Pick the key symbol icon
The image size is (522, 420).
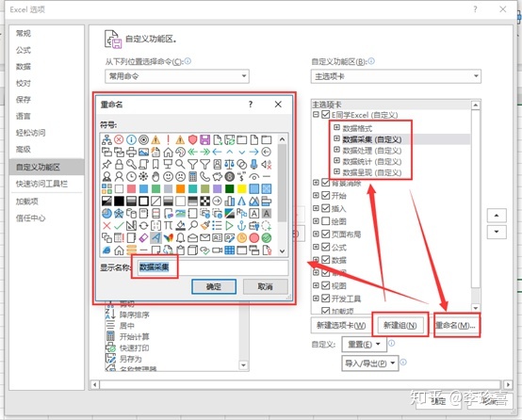coord(131,165)
